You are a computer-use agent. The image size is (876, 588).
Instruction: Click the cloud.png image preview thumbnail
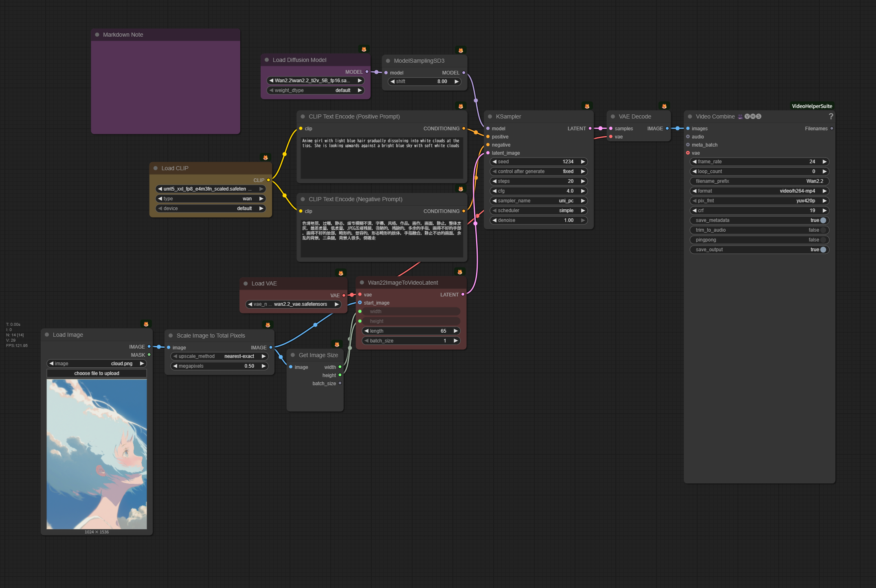[97, 454]
